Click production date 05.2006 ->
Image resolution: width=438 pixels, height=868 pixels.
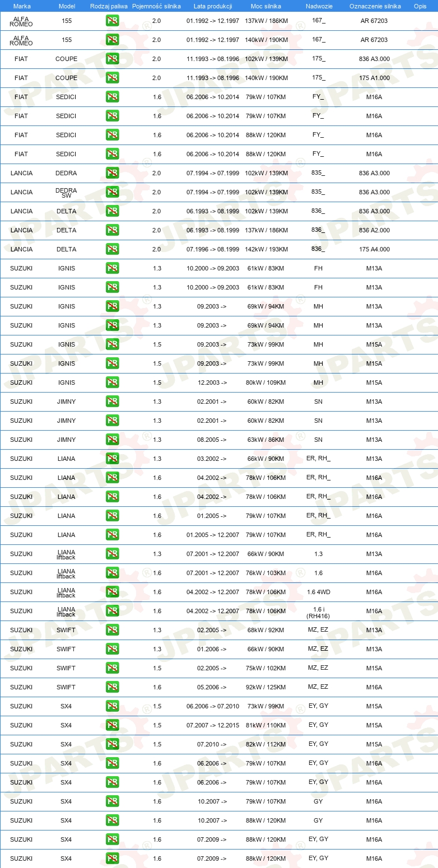click(x=212, y=687)
